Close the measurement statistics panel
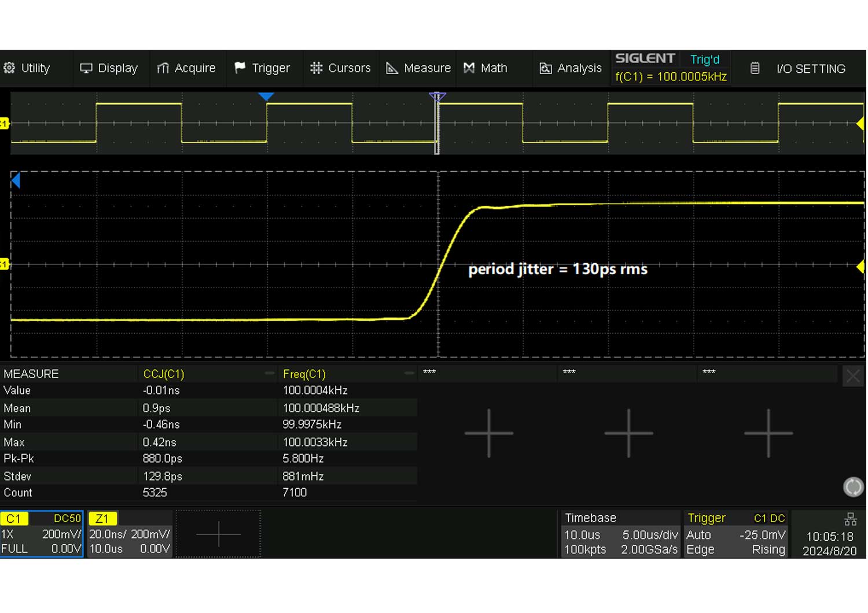The width and height of the screenshot is (868, 613). [x=853, y=376]
